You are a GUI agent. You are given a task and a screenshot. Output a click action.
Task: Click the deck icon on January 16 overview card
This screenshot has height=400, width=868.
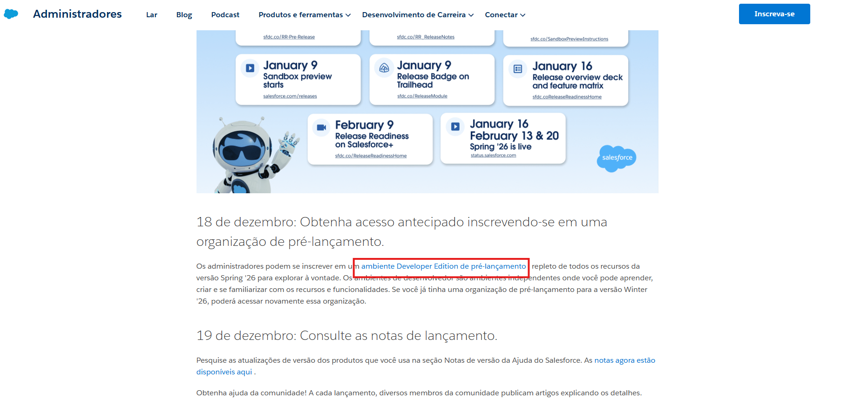click(518, 69)
